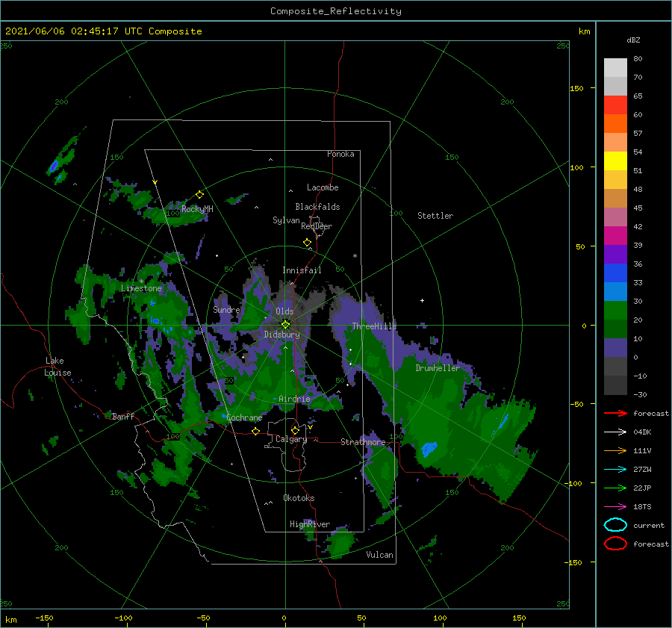Select the dark gray -30 to -10 swatch
The width and height of the screenshot is (672, 628).
click(615, 385)
